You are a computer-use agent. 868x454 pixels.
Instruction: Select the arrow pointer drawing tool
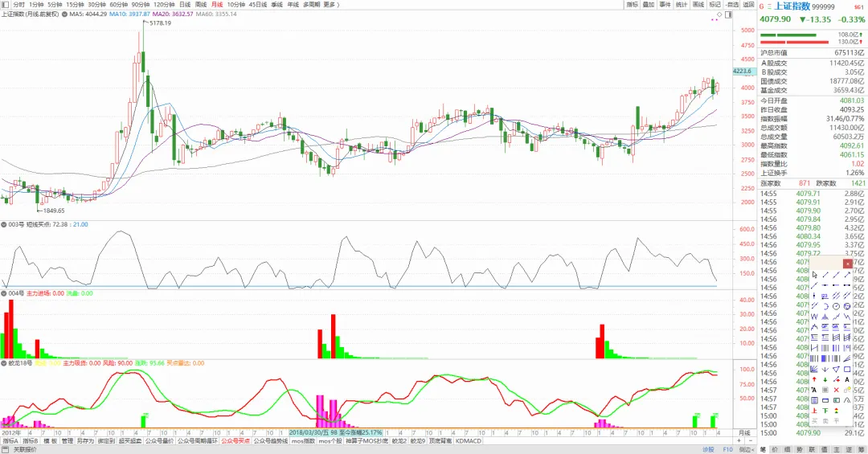tap(815, 275)
